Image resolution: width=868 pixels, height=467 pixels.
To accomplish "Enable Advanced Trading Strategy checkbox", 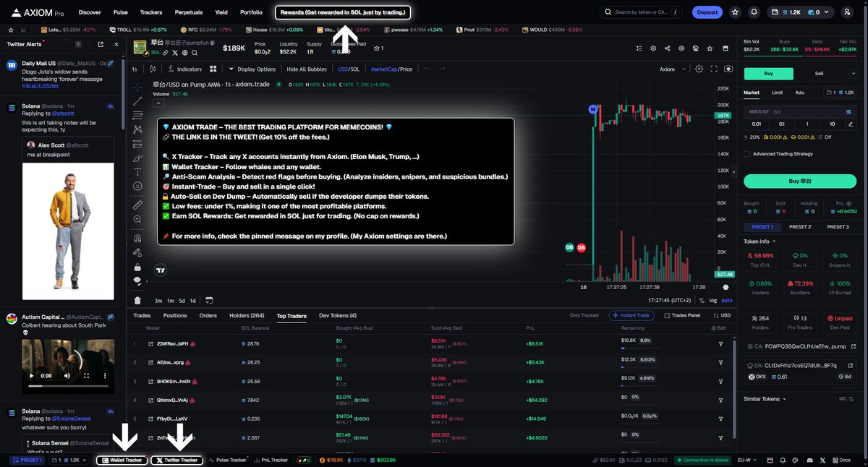I will (747, 154).
